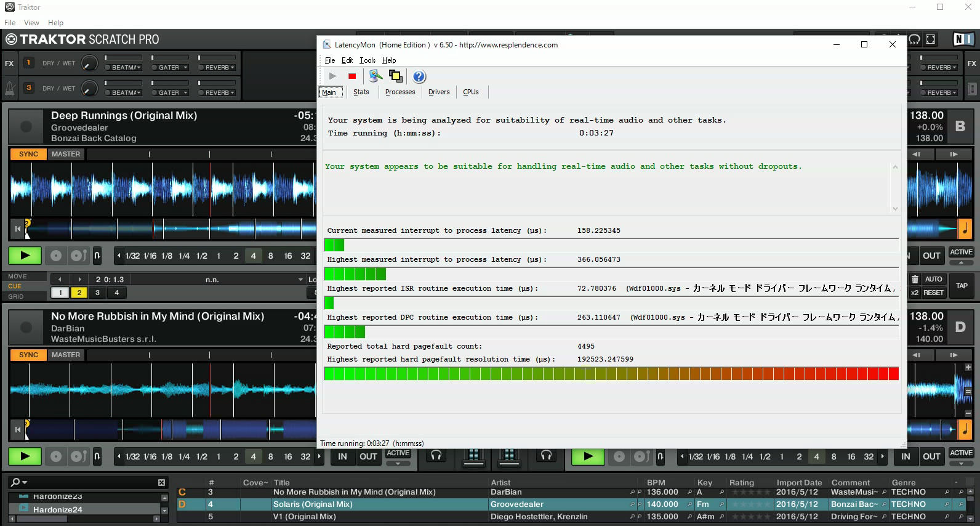Screen dimensions: 980x526
Task: Toggle deck A flux mode button
Action: tap(97, 255)
